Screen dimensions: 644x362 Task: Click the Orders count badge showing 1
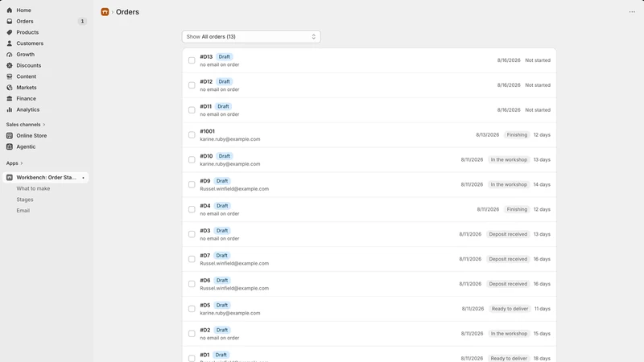click(x=82, y=22)
